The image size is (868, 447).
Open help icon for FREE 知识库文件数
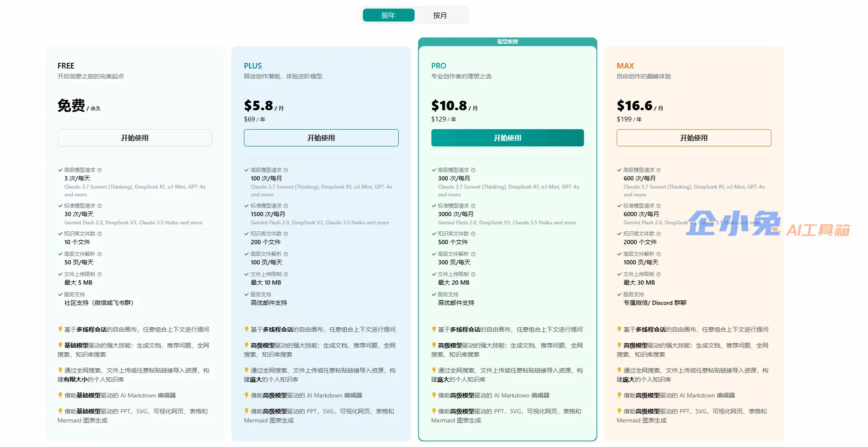pos(100,234)
